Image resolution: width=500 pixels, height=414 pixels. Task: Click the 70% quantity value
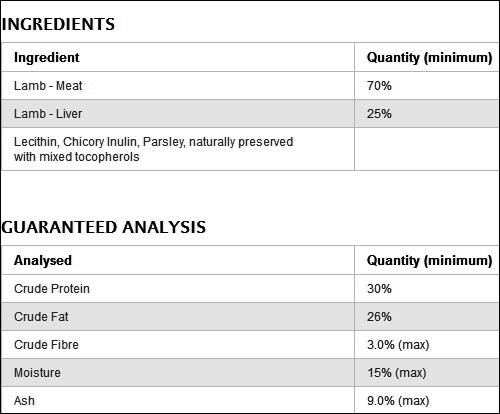click(x=379, y=86)
